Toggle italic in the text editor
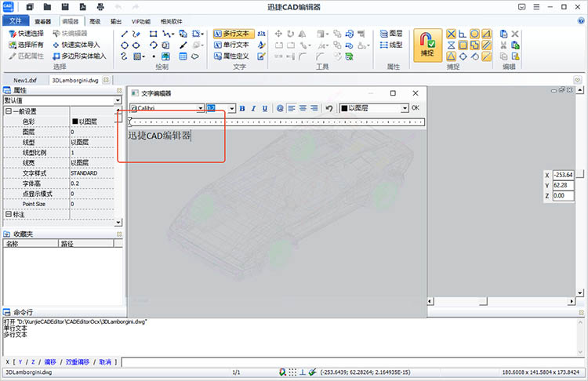 [x=253, y=108]
